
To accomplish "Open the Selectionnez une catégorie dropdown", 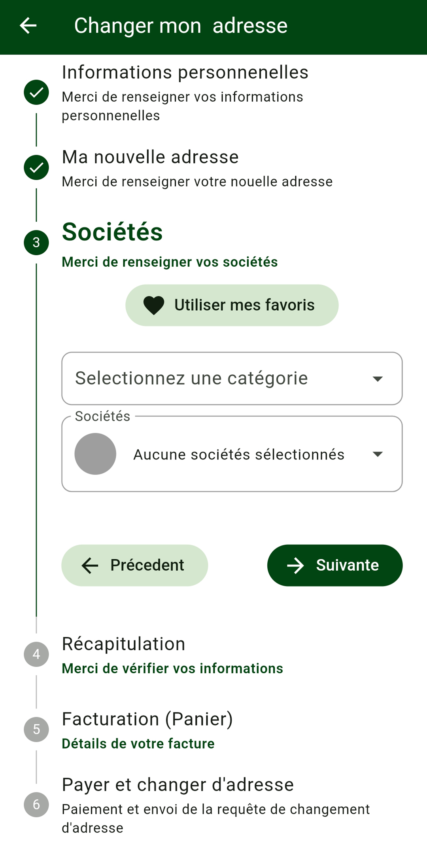I will tap(232, 378).
